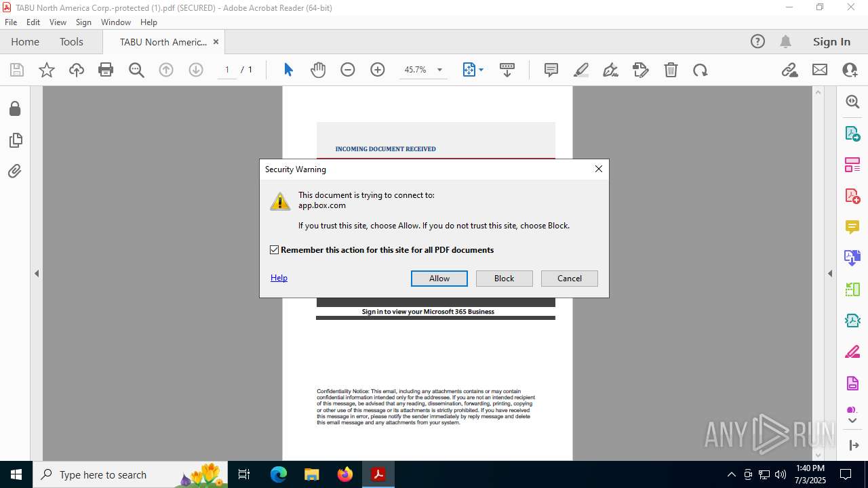Open page thumbnails panel in sidebar
Viewport: 868px width, 488px height.
(x=15, y=140)
